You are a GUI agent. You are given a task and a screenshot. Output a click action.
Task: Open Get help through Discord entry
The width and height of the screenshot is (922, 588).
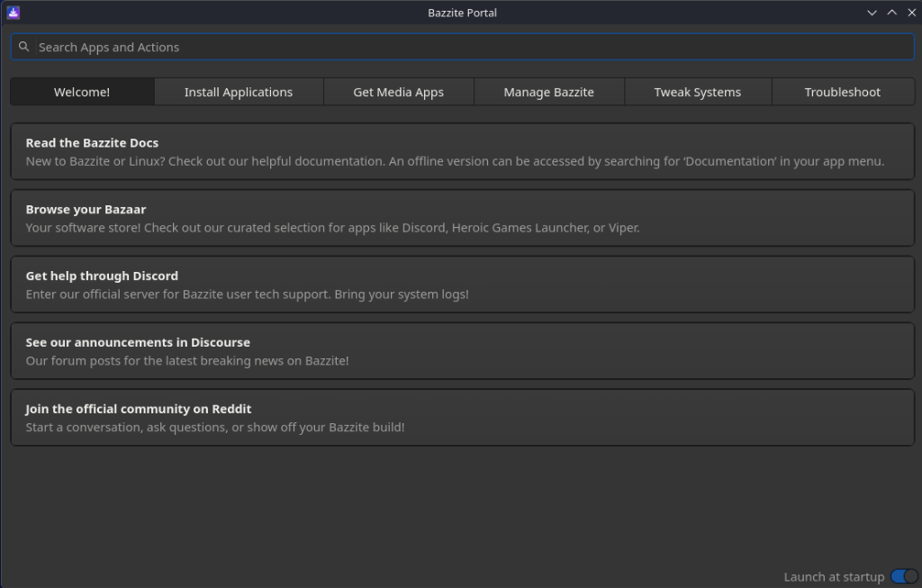pyautogui.click(x=462, y=284)
